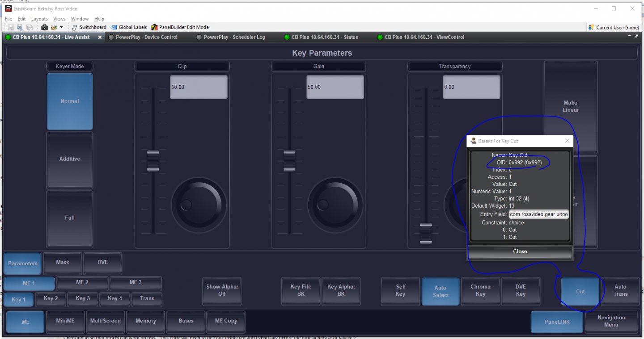
Task: Select ME 3
Action: 136,283
